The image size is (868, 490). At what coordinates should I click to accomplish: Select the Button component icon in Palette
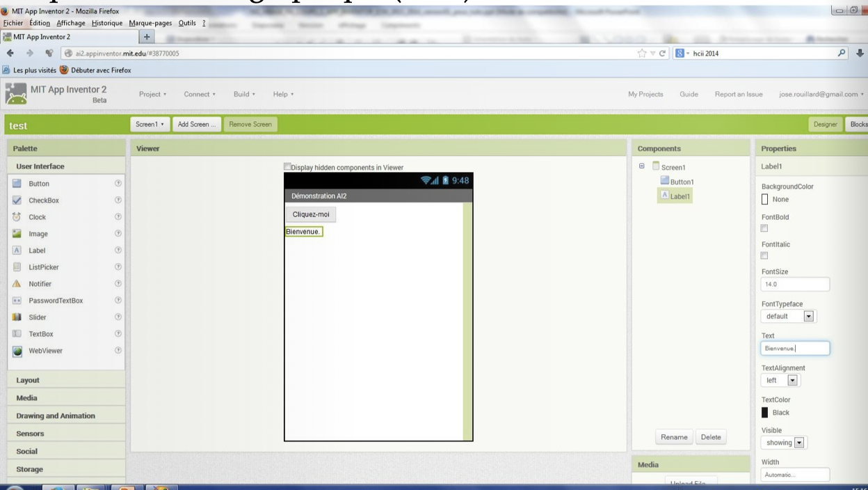17,184
